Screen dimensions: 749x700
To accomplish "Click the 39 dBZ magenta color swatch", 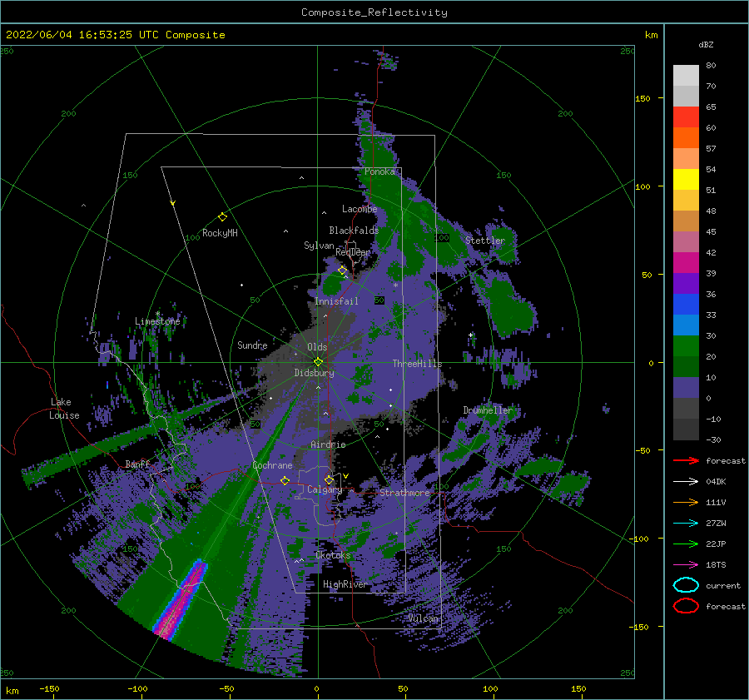I will pyautogui.click(x=686, y=263).
